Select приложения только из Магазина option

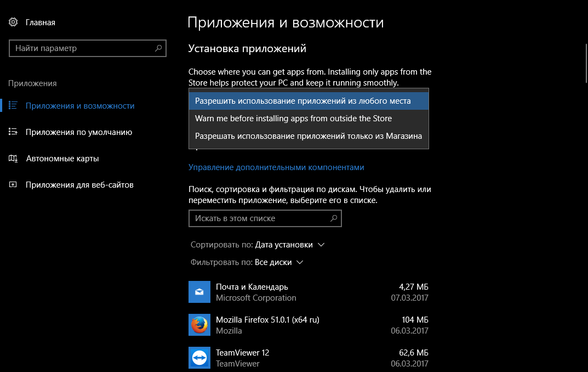(309, 136)
